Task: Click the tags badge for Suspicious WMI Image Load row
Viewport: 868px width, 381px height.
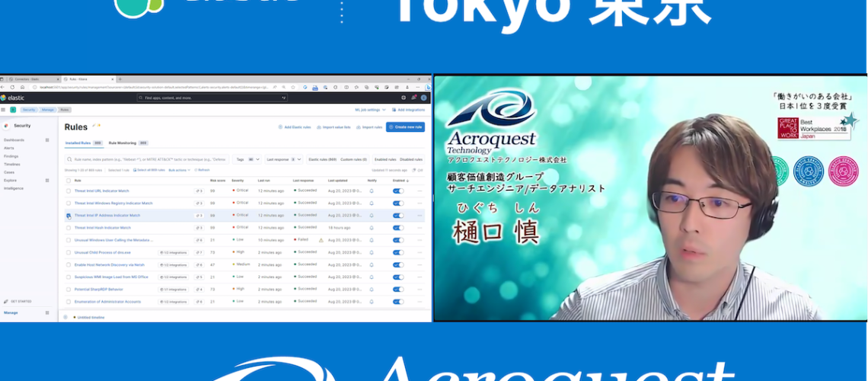Action: coord(199,277)
